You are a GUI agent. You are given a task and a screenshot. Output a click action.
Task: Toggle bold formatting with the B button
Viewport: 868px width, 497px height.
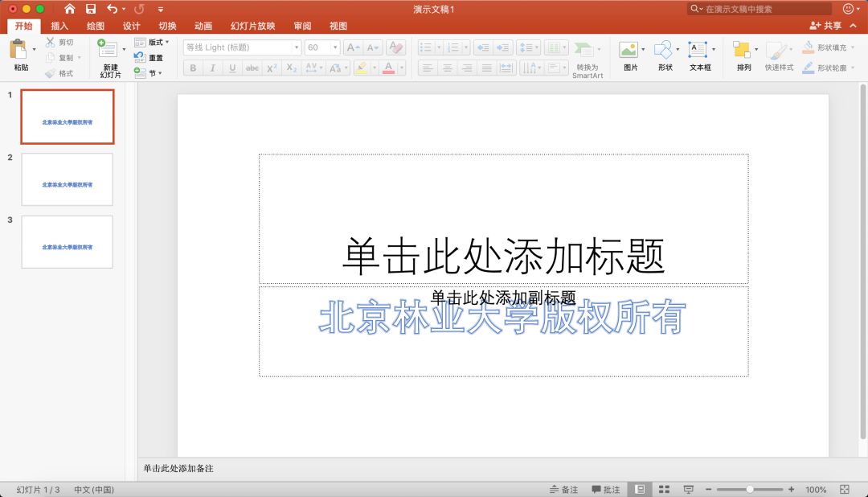tap(192, 68)
